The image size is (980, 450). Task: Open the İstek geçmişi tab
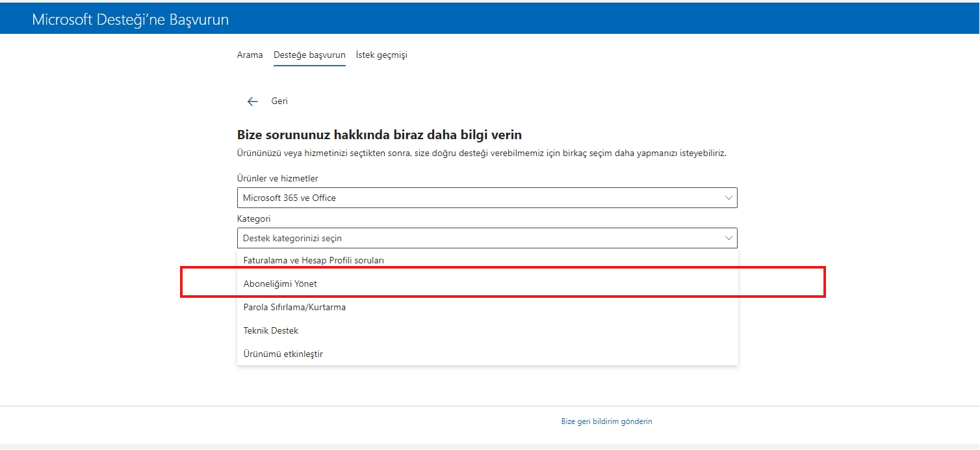point(381,55)
